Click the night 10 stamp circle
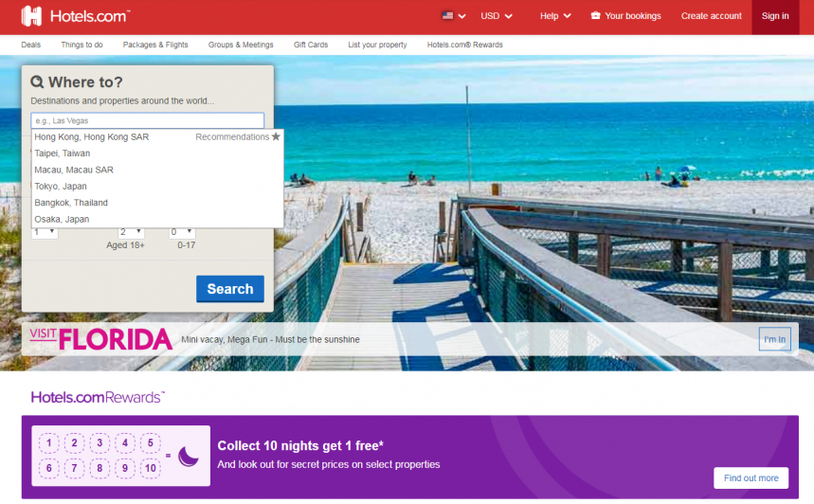Screen dimensions: 814x504 click(x=151, y=468)
